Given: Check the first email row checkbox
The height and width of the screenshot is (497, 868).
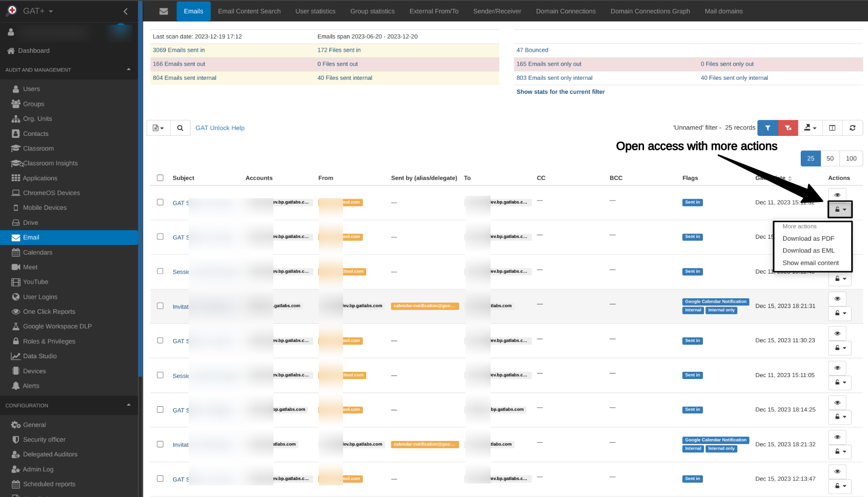Looking at the screenshot, I should point(160,202).
